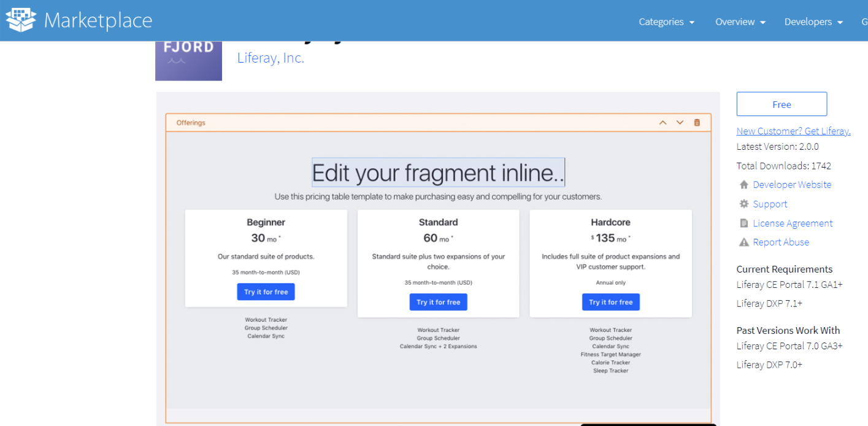Open the Support link
The width and height of the screenshot is (868, 426).
770,204
